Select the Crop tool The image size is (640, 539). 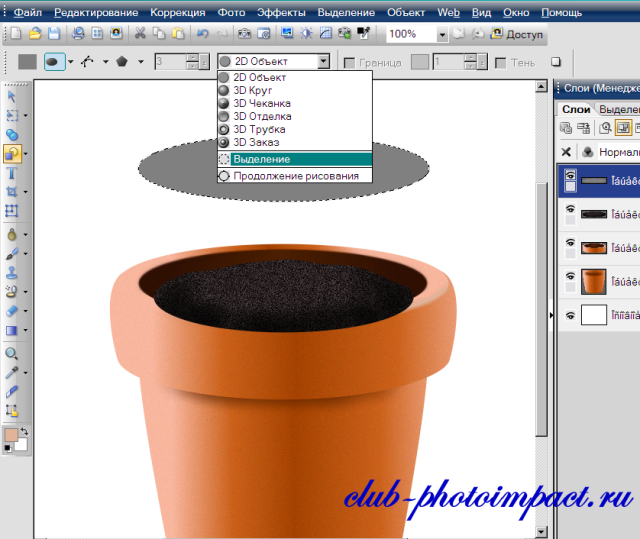pos(11,192)
